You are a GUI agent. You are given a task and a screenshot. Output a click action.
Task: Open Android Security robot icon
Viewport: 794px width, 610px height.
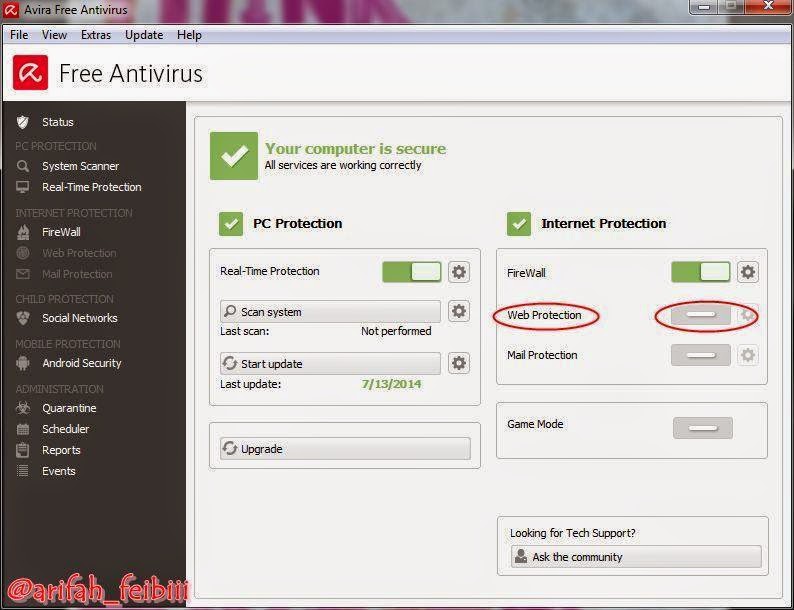tap(23, 363)
